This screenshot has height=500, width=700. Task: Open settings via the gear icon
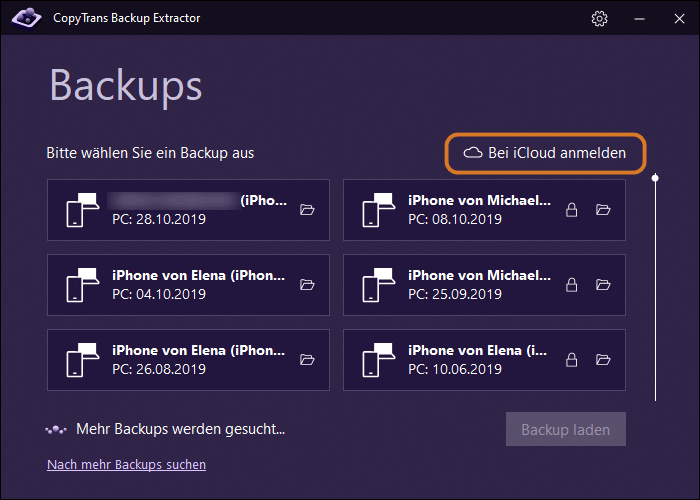599,18
